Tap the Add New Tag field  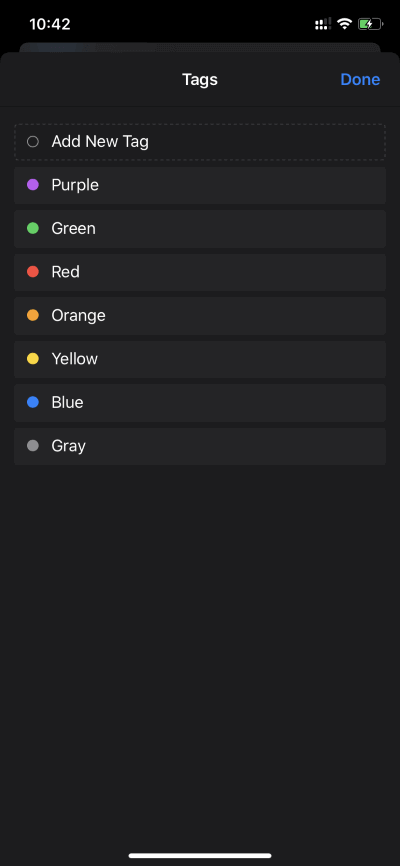pos(200,142)
